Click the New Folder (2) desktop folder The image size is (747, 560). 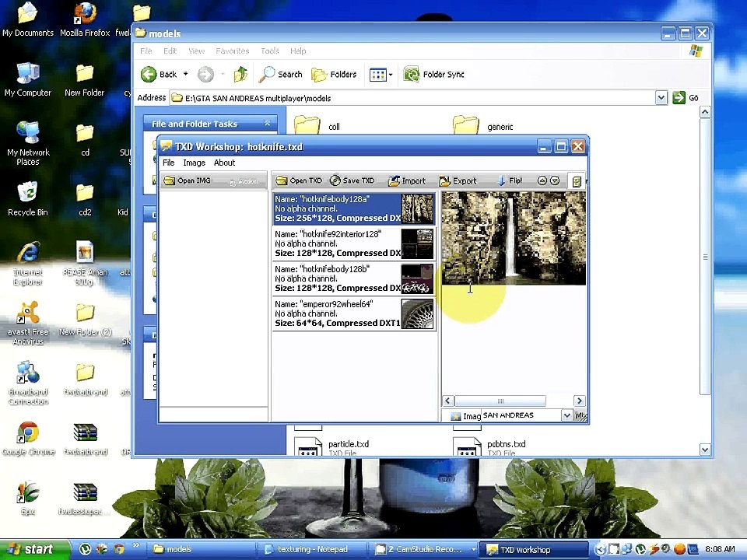85,319
